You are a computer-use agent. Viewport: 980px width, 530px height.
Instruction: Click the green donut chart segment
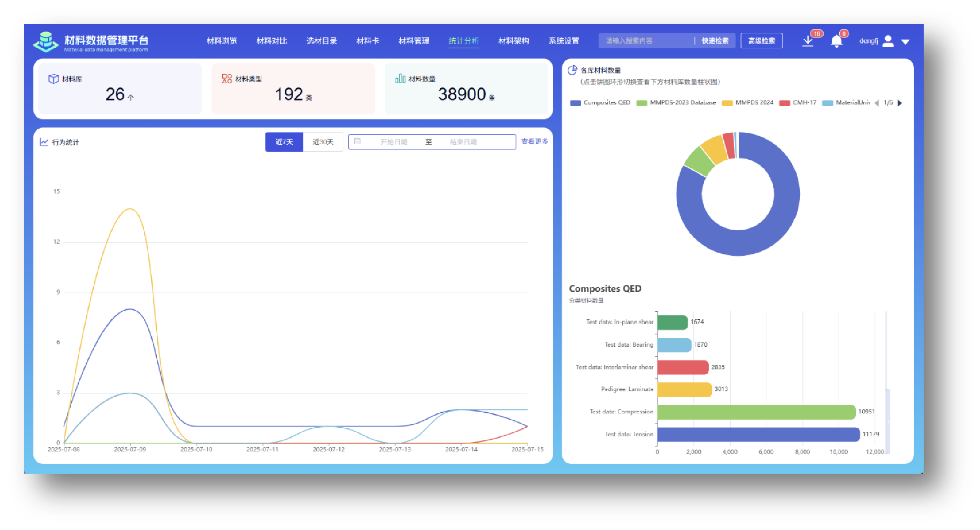coord(699,162)
